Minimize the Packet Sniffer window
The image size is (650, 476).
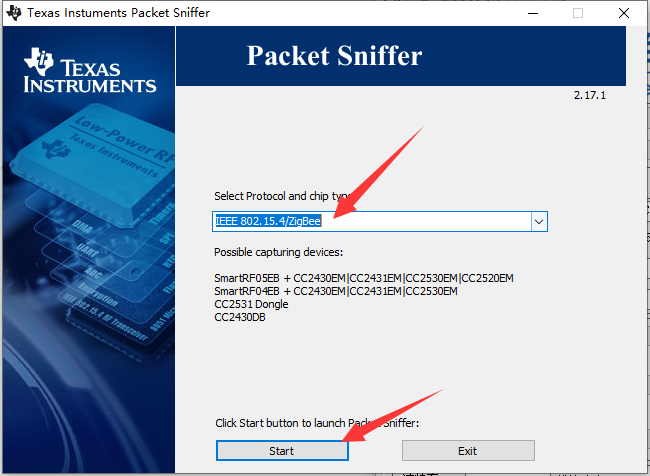(x=529, y=13)
